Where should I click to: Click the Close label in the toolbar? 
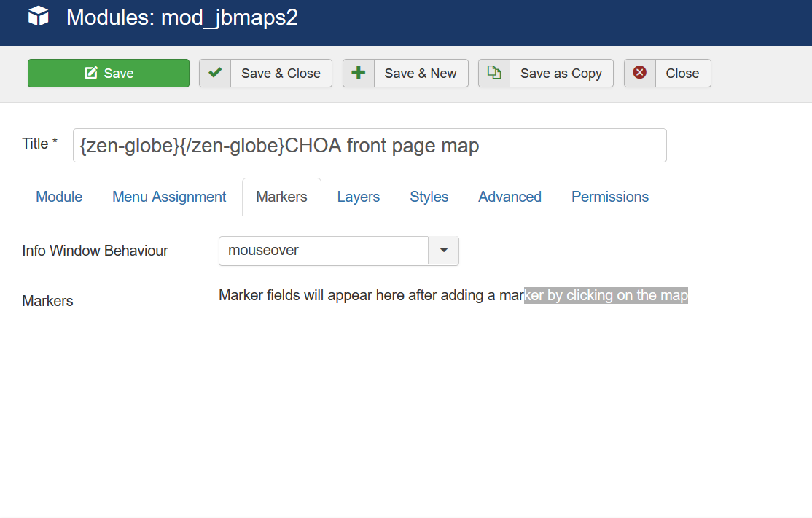click(682, 74)
